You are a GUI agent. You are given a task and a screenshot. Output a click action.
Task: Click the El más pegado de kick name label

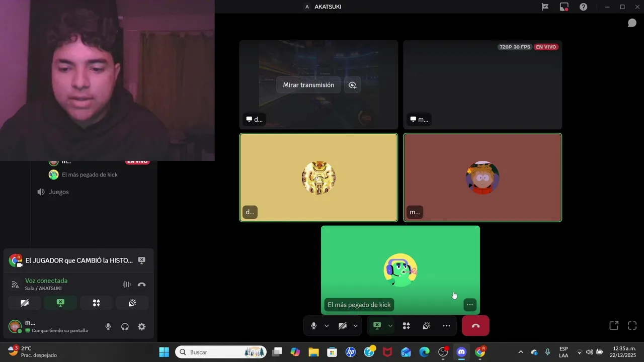[x=359, y=305]
